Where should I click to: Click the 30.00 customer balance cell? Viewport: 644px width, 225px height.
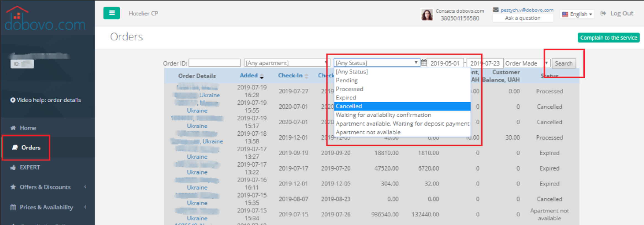(x=513, y=137)
